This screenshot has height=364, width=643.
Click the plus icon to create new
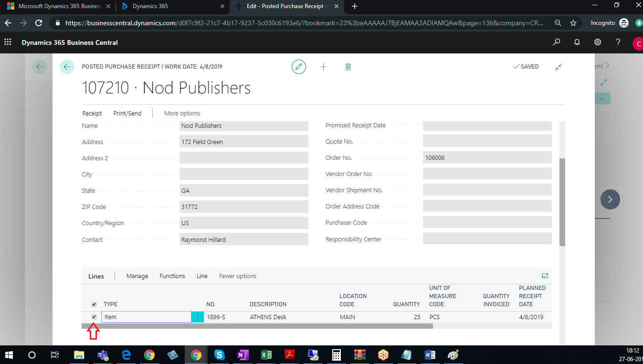coord(324,67)
